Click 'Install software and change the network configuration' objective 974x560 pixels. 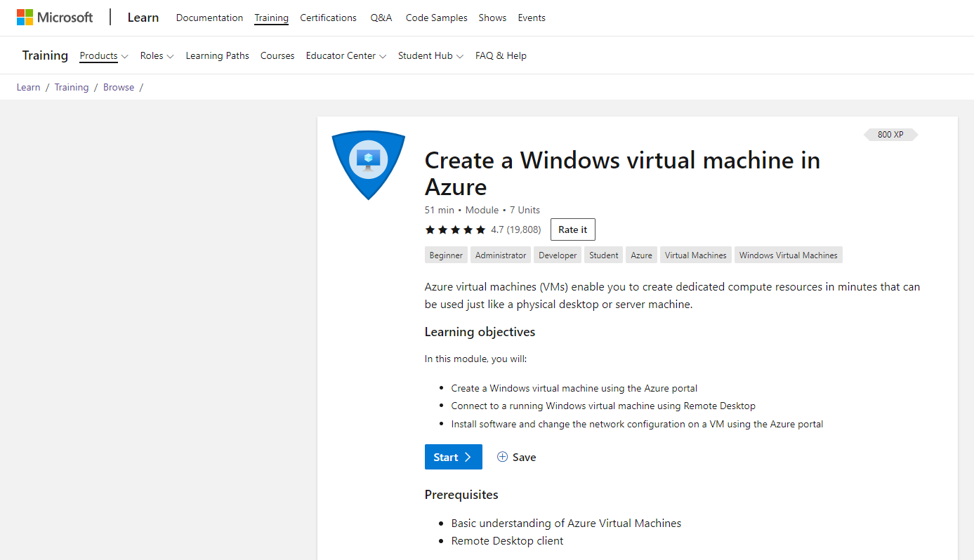[637, 424]
